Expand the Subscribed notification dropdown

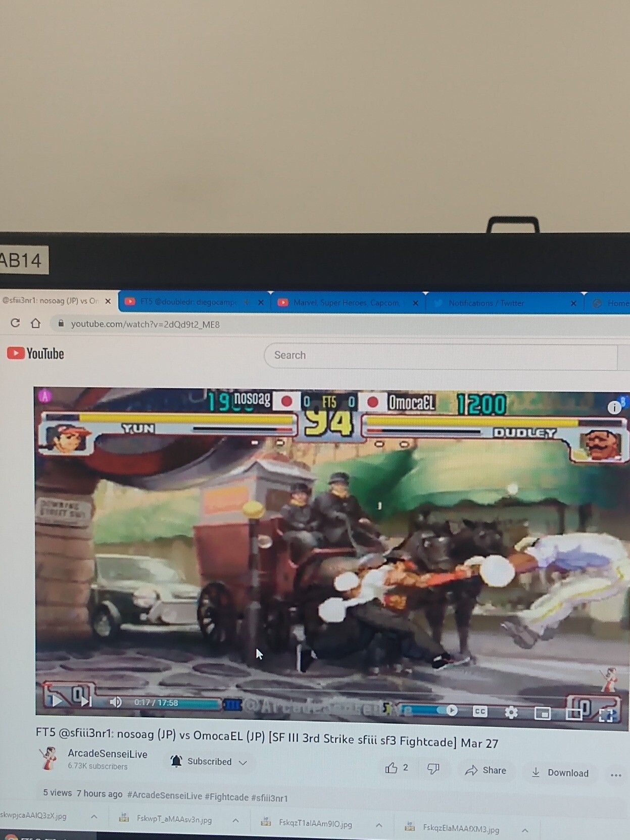pyautogui.click(x=243, y=762)
